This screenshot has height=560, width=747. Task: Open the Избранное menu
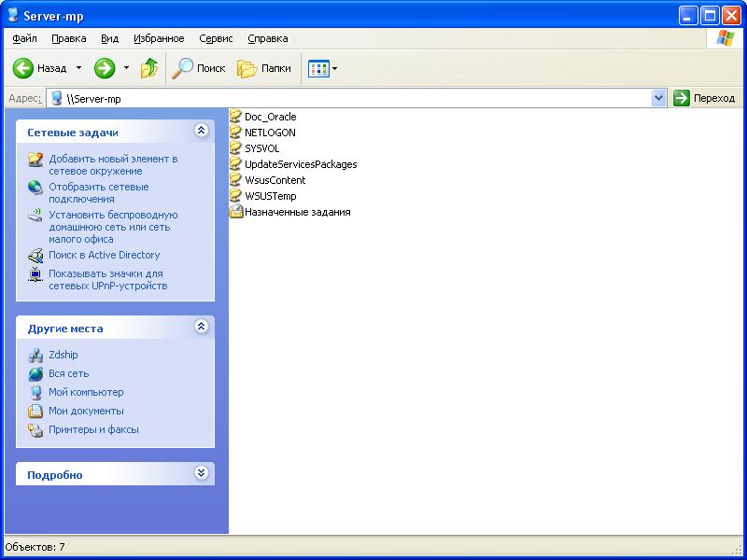pyautogui.click(x=159, y=38)
